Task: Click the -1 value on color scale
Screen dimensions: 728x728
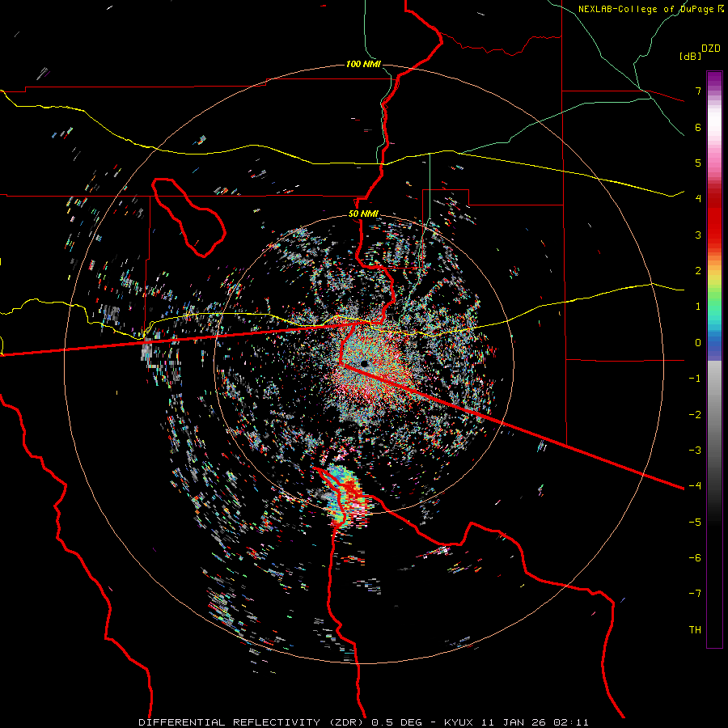Action: [695, 379]
